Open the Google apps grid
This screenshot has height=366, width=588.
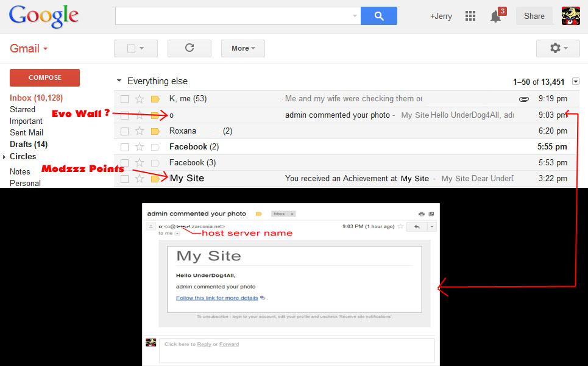click(470, 16)
